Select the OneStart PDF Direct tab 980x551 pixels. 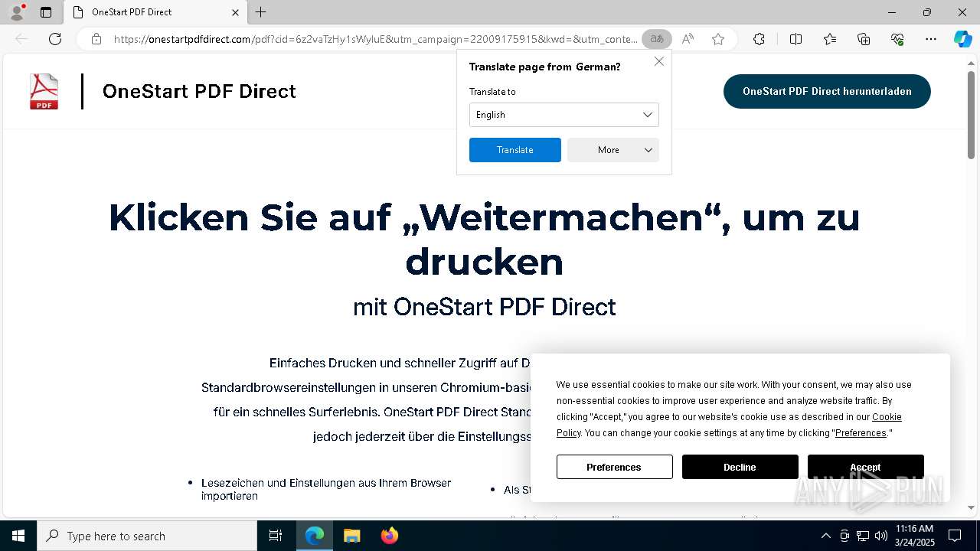(x=155, y=12)
